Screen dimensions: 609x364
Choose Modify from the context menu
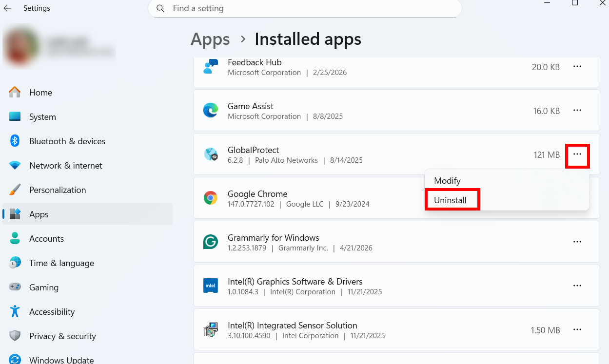(447, 180)
